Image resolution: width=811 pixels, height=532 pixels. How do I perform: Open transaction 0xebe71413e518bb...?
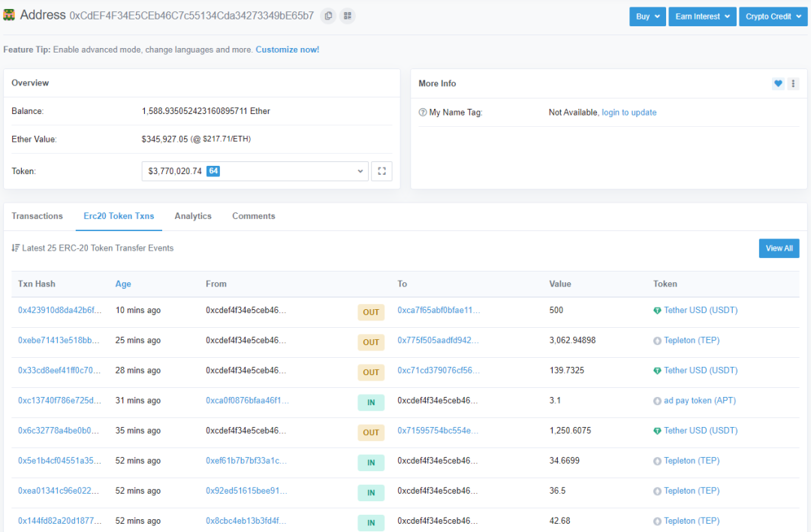click(59, 340)
